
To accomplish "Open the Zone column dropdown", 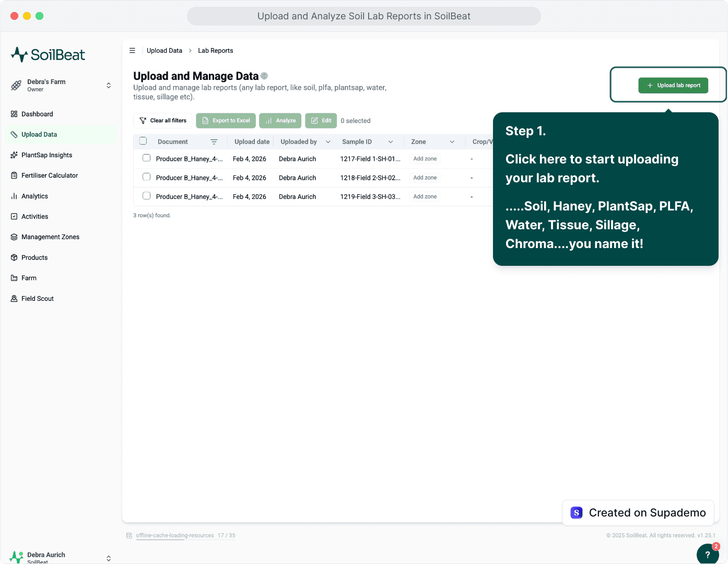I will point(452,142).
